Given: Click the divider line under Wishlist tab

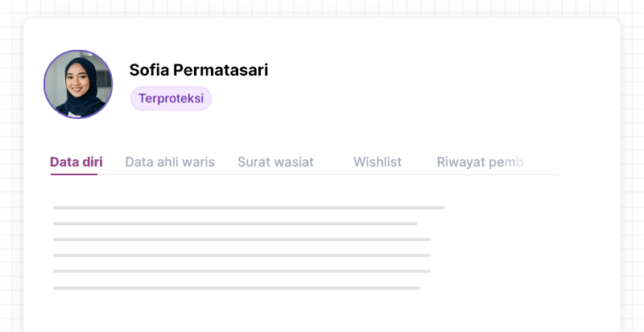Looking at the screenshot, I should (377, 174).
